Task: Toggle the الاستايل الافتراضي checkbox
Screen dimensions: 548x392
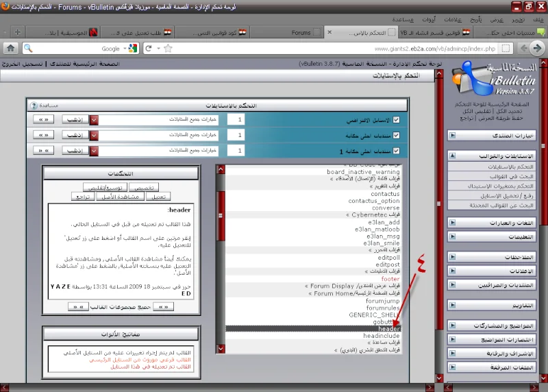Action: (x=395, y=119)
